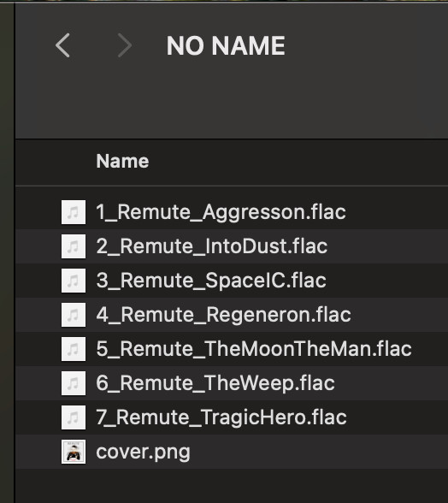Go forward with the right chevron
Screen dimensions: 448x503
125,45
